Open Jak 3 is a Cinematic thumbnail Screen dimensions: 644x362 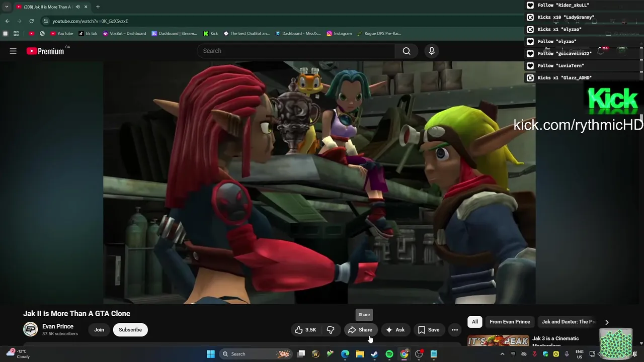[498, 340]
